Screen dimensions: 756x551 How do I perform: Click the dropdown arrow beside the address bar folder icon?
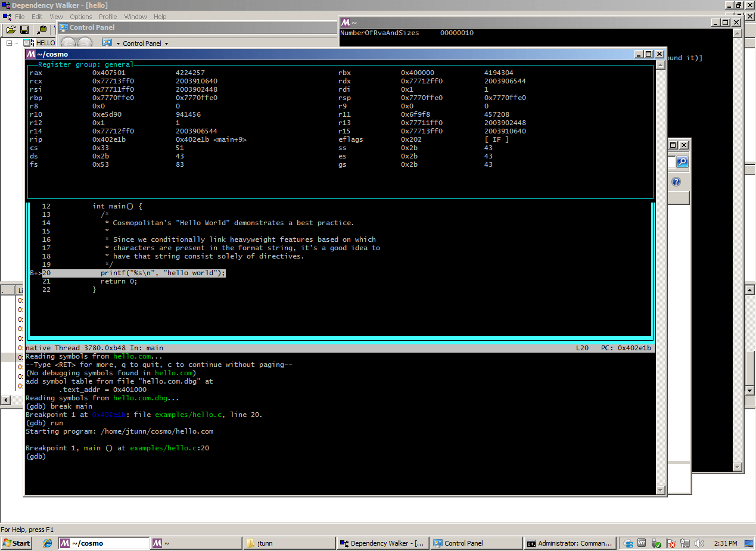click(x=117, y=42)
